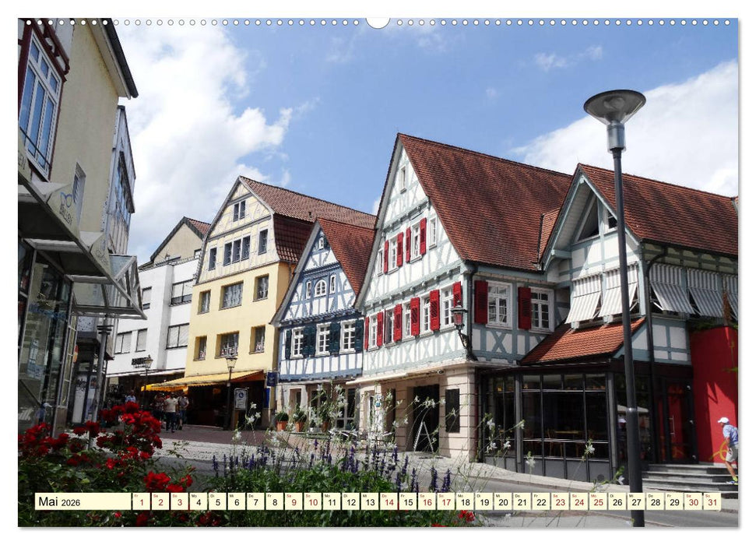Select date 9 shown in red

click(x=294, y=502)
